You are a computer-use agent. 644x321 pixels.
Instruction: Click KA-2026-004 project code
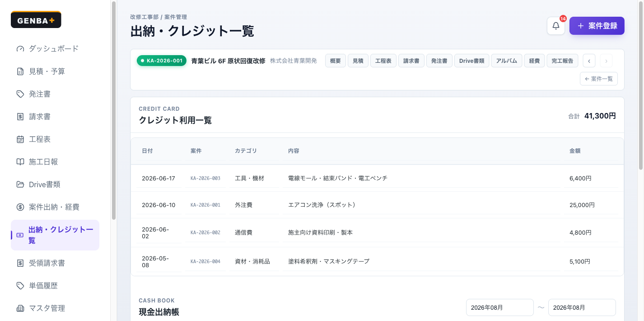point(205,261)
